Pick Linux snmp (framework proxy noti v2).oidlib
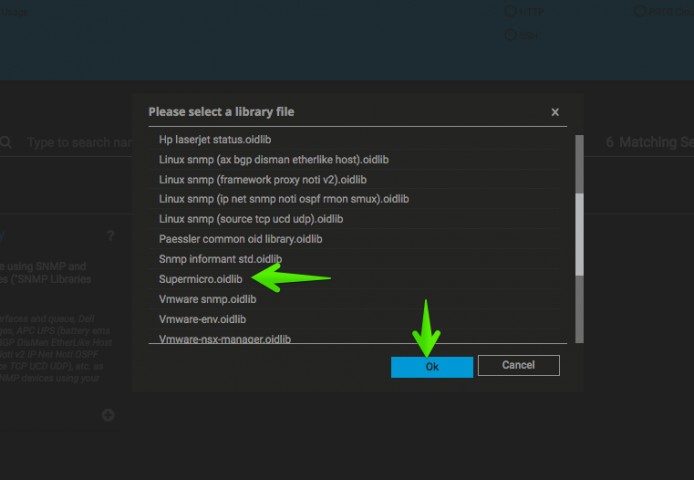This screenshot has height=480, width=694. point(262,180)
